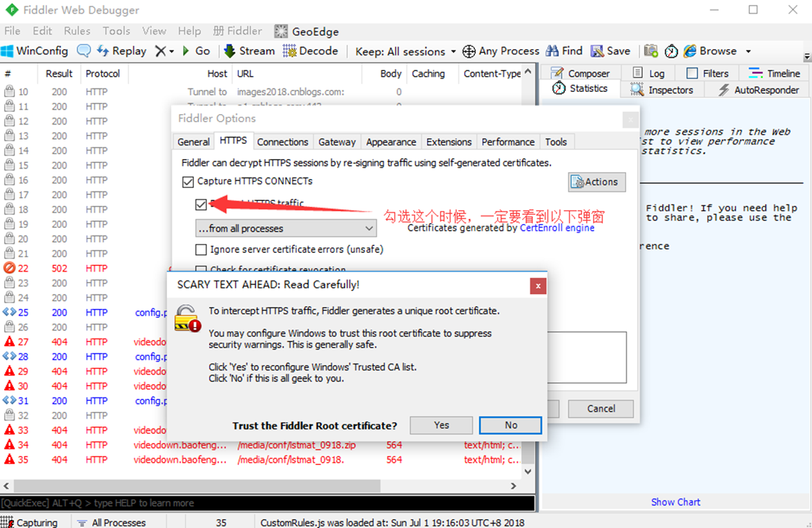This screenshot has width=812, height=528.
Task: Close the SCARY TEXT AHEAD dialog
Action: [x=538, y=286]
